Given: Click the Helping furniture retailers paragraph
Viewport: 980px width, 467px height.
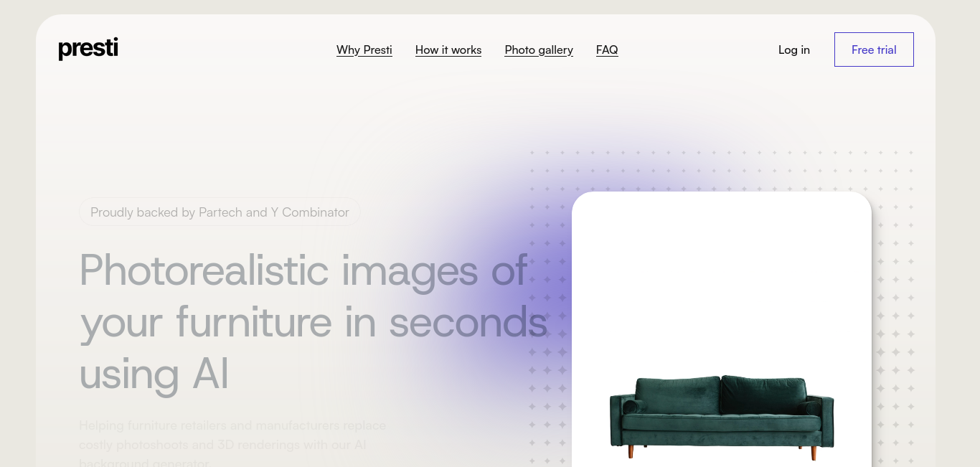Looking at the screenshot, I should (233, 443).
